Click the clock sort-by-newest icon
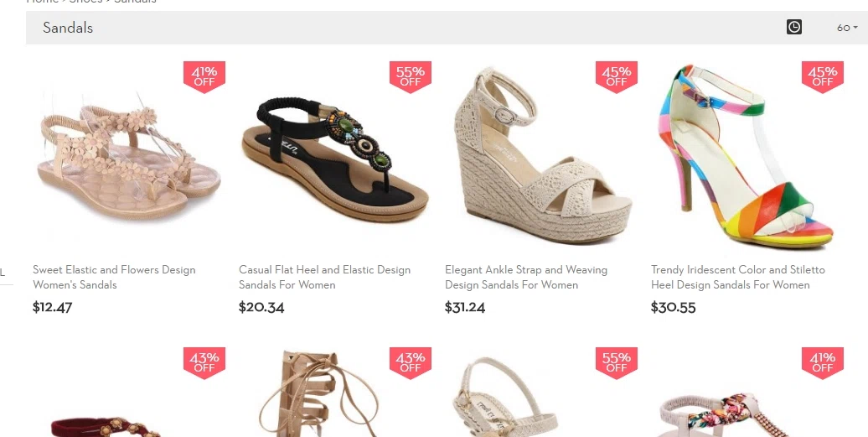This screenshot has height=437, width=868. point(793,27)
